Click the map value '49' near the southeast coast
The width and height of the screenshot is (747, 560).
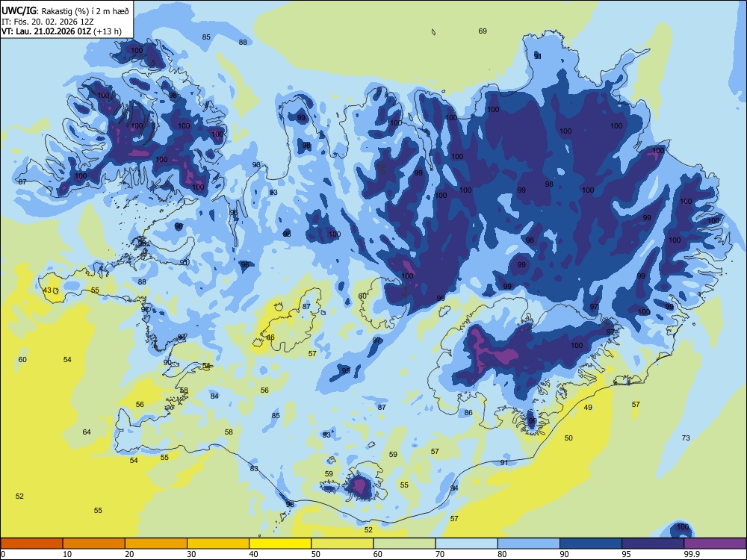pyautogui.click(x=588, y=407)
